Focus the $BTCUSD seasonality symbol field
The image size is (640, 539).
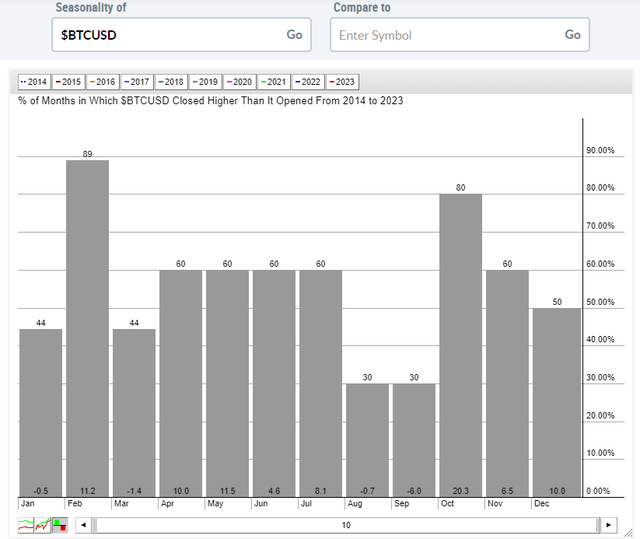(165, 34)
